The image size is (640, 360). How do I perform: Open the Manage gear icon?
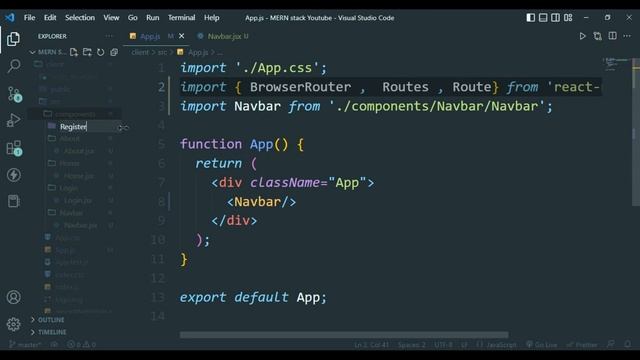point(13,324)
